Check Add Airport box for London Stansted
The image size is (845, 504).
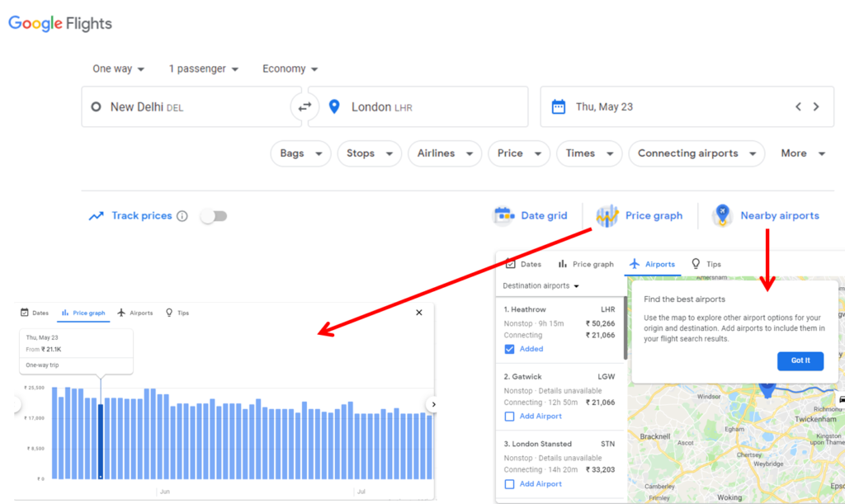[x=509, y=484]
